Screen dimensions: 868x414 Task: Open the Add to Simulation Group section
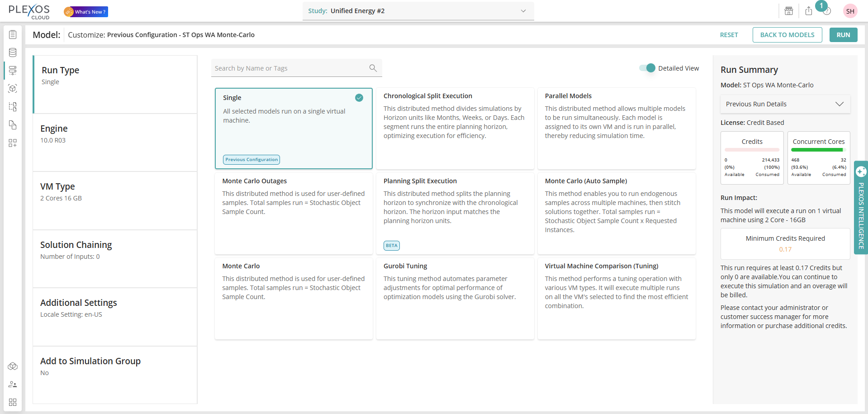tap(115, 375)
